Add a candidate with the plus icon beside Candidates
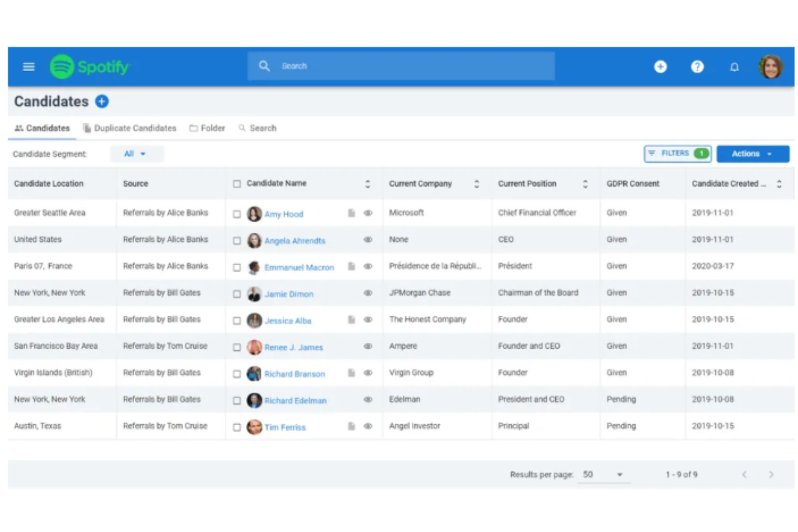 click(x=102, y=101)
